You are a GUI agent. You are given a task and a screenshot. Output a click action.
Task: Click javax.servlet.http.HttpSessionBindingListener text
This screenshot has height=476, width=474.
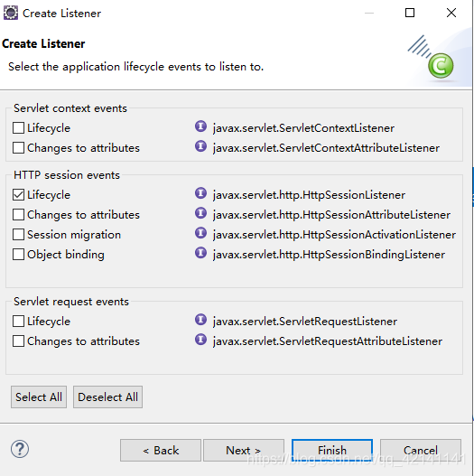click(x=329, y=255)
